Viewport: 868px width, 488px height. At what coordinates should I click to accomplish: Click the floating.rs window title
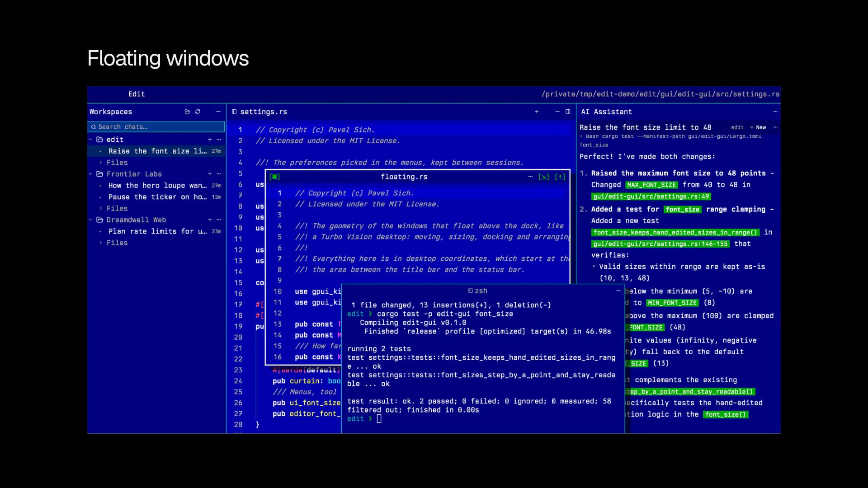coord(404,177)
